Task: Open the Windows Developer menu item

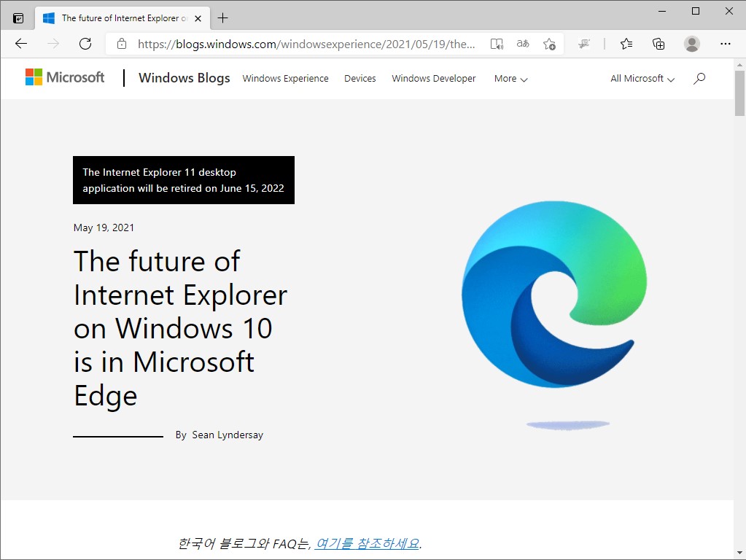Action: click(433, 78)
